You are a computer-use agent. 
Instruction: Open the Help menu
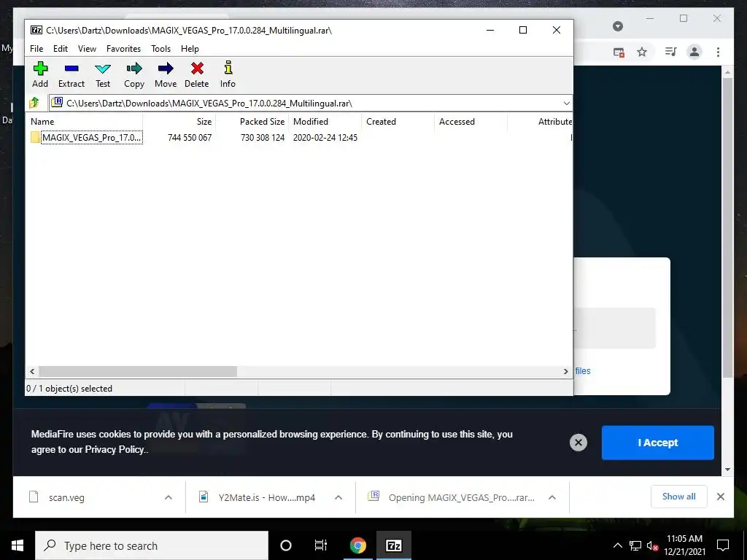point(190,49)
